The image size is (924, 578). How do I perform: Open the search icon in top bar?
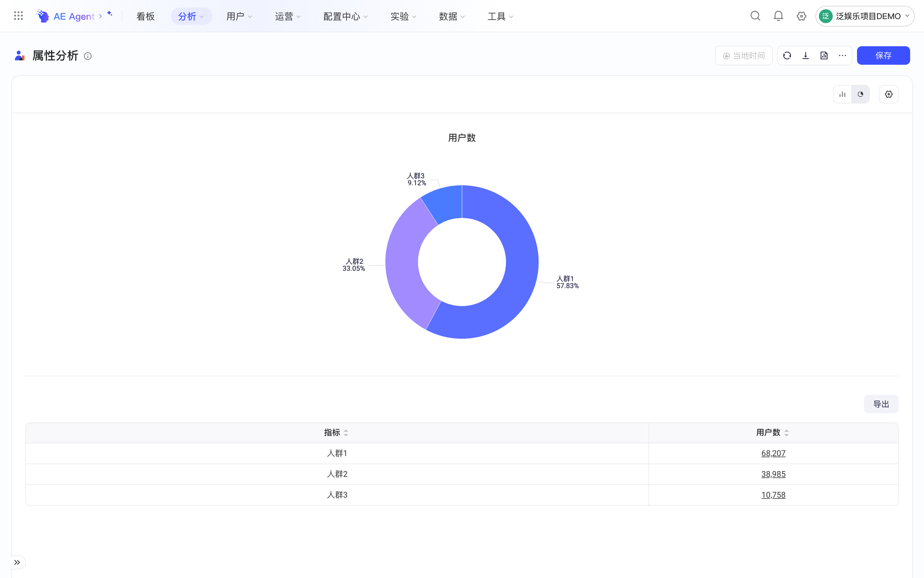pyautogui.click(x=755, y=16)
